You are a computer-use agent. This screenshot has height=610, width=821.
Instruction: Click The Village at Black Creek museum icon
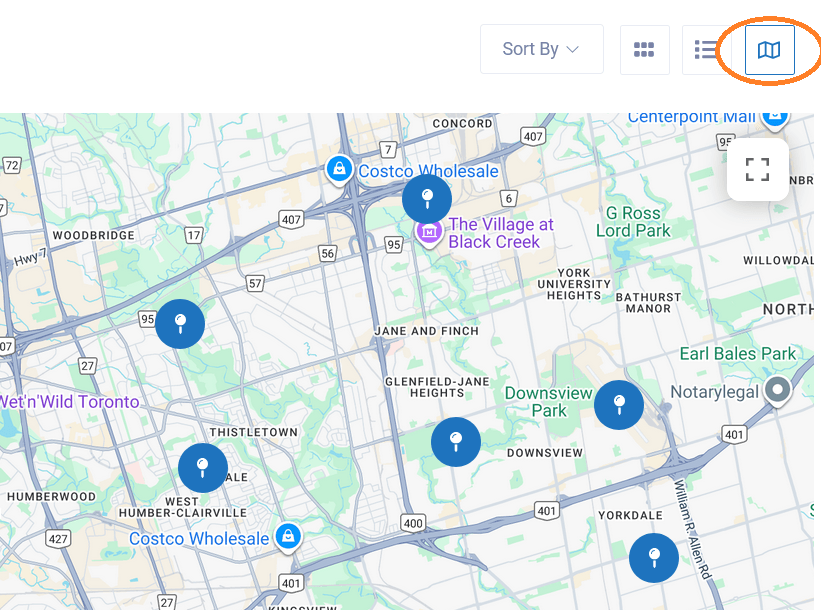[428, 232]
